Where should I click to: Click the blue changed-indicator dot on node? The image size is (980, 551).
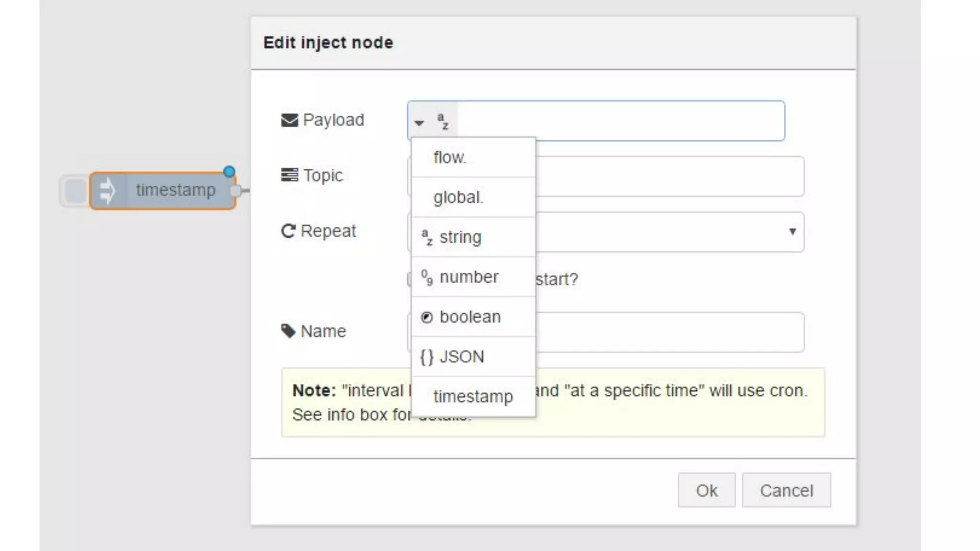click(x=229, y=172)
